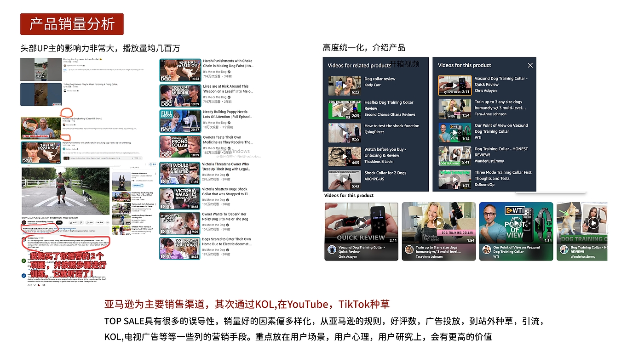
Task: Open Tara-Anne Johnson's avatar on the carousel card
Action: (x=409, y=249)
